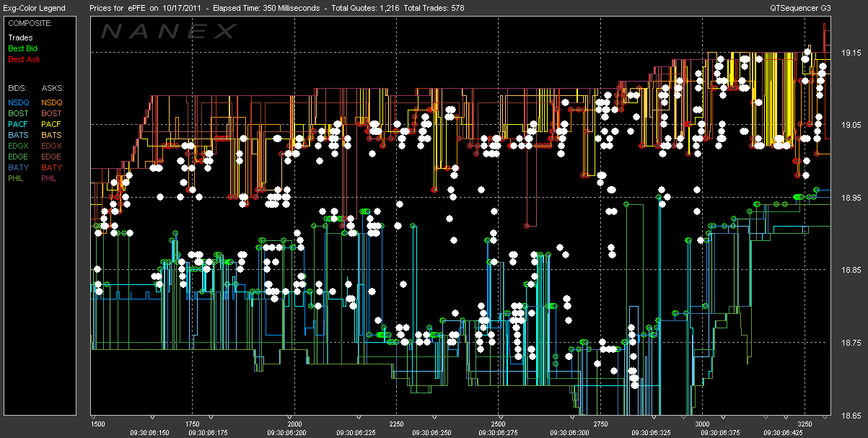Select the 2750 sequence axis label
This screenshot has width=868, height=438.
600,424
